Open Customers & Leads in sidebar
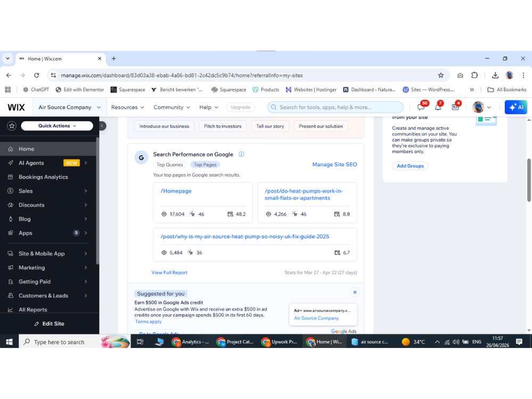The height and width of the screenshot is (399, 532). click(x=48, y=296)
